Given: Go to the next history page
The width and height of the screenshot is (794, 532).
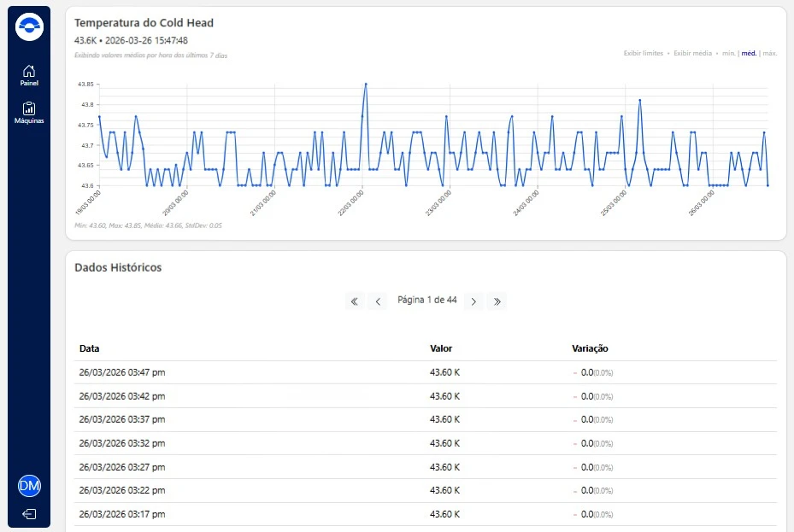Looking at the screenshot, I should [473, 301].
